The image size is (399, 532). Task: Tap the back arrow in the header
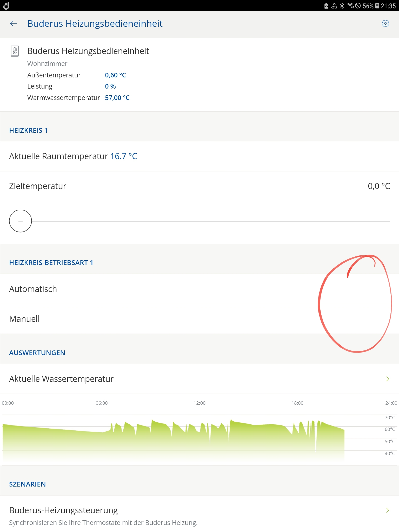[14, 24]
